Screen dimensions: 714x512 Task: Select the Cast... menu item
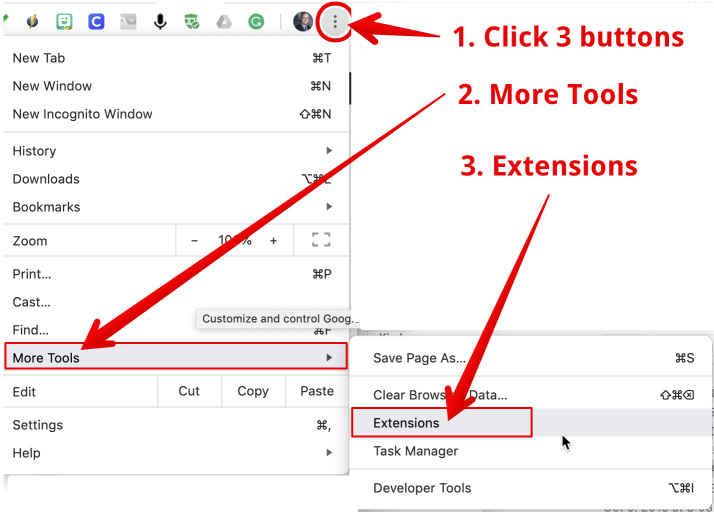(x=176, y=302)
